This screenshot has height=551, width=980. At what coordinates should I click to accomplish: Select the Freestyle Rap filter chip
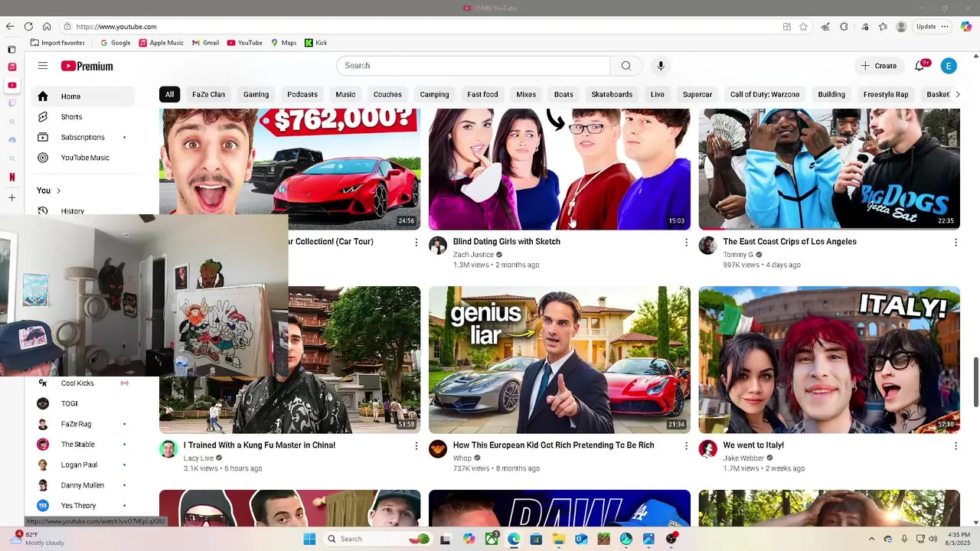click(x=886, y=94)
